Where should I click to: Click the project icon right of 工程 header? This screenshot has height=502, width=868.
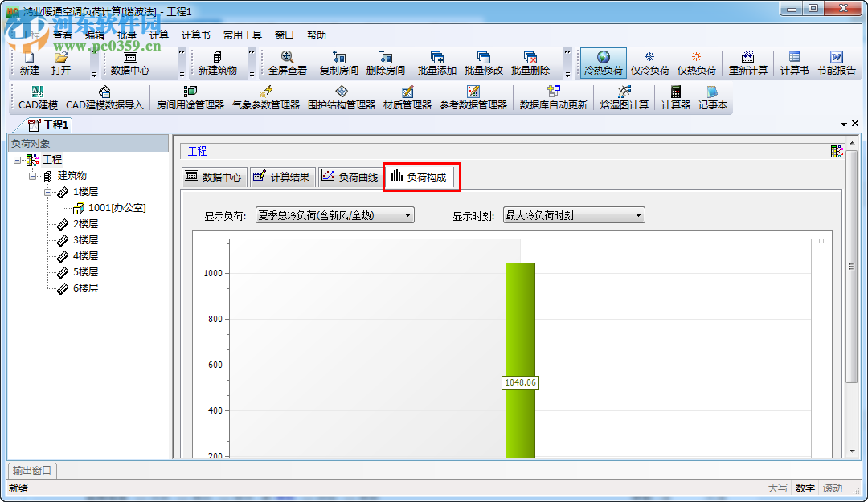point(837,151)
